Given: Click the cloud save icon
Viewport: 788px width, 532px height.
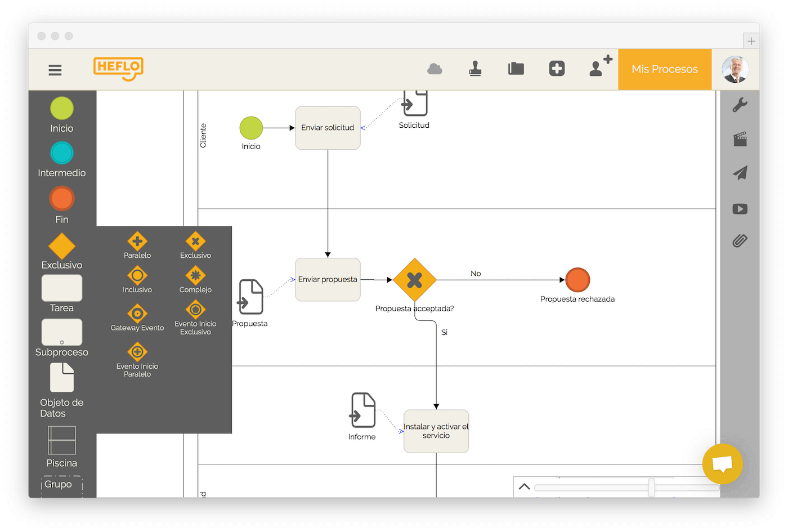Looking at the screenshot, I should point(435,69).
